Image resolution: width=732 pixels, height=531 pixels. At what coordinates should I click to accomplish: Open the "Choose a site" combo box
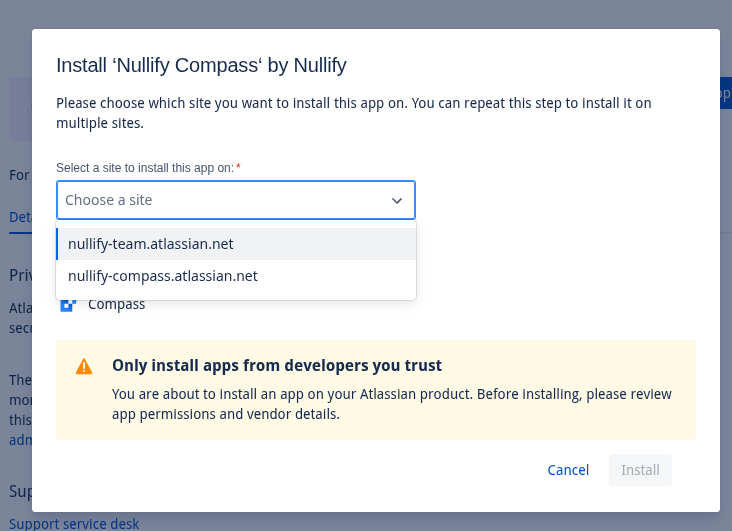pyautogui.click(x=222, y=200)
